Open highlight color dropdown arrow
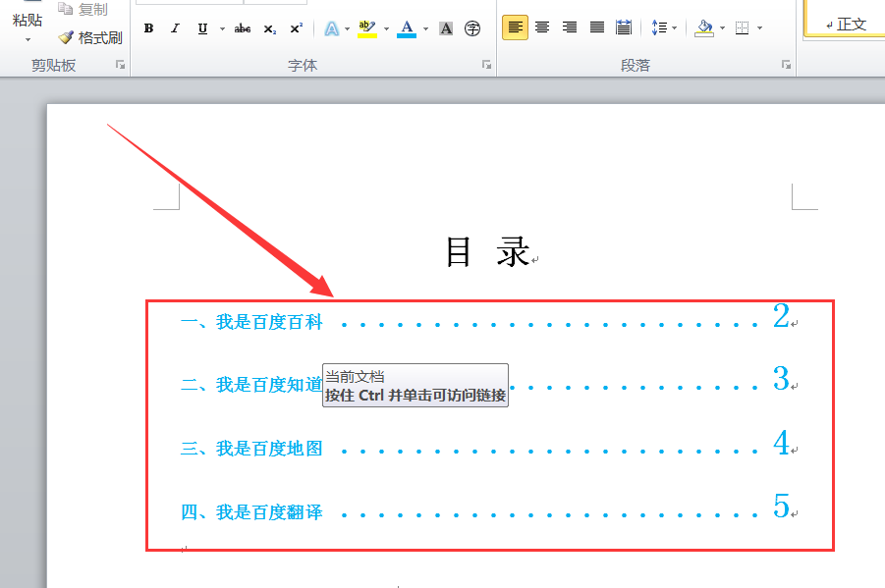 [387, 28]
